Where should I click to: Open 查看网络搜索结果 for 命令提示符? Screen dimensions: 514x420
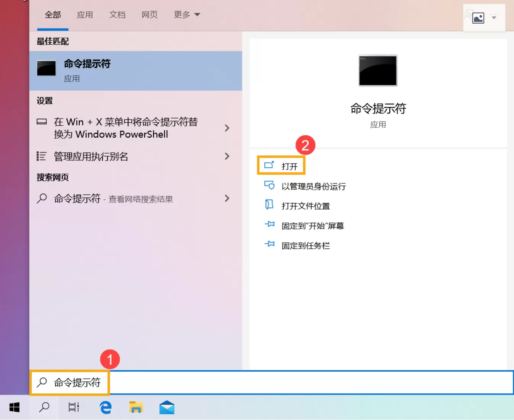click(x=140, y=199)
